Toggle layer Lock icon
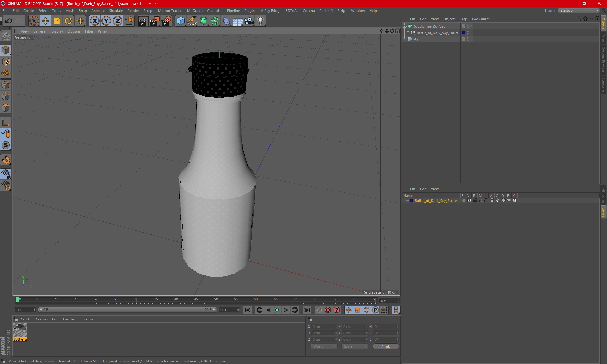607x364 pixels. coord(486,200)
